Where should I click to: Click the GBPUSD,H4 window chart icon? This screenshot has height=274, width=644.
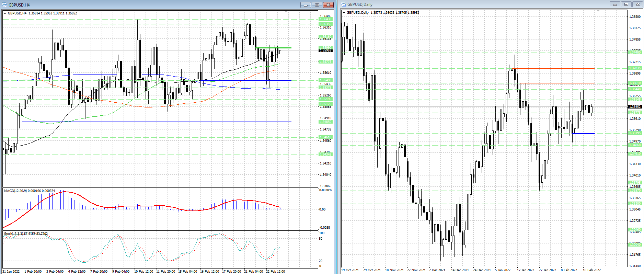pyautogui.click(x=4, y=5)
